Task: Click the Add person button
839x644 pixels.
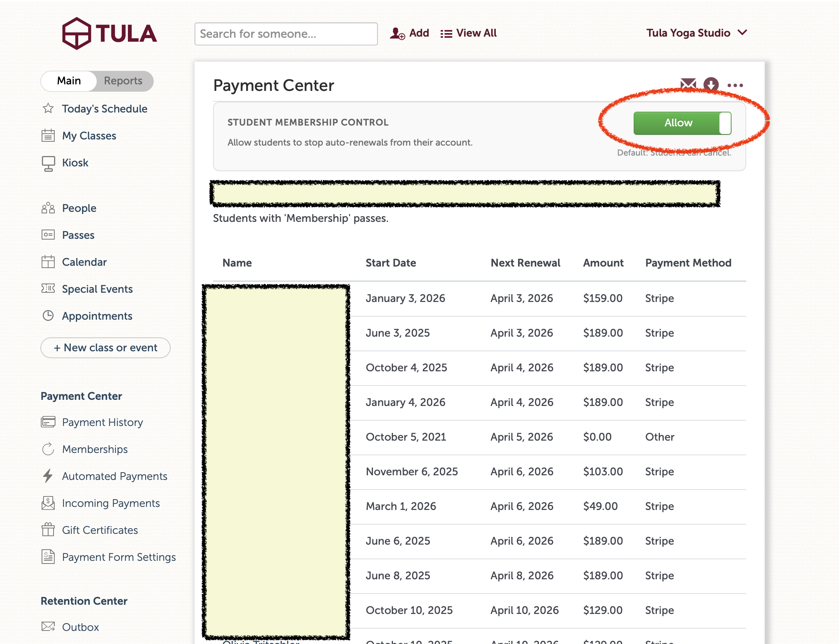Action: coord(409,34)
